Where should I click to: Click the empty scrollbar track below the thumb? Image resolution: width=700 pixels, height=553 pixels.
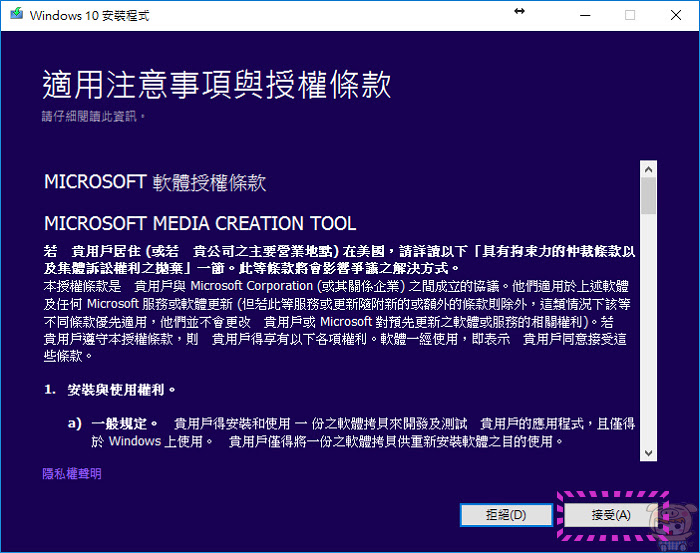click(648, 329)
